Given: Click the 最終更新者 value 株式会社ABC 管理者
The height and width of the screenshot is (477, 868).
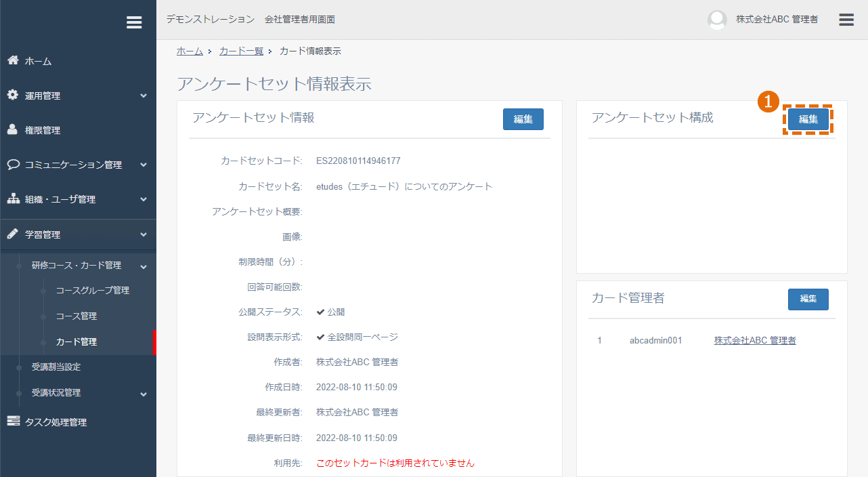Looking at the screenshot, I should click(x=357, y=412).
